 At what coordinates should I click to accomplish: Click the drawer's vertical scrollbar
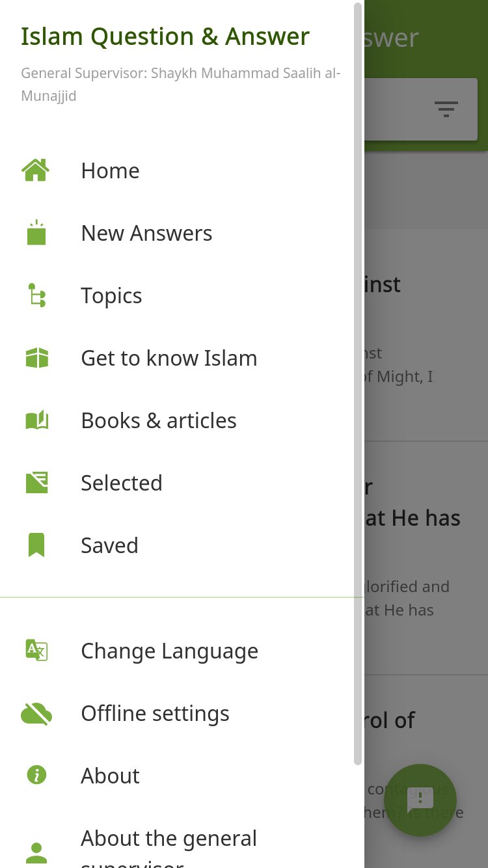point(358,384)
